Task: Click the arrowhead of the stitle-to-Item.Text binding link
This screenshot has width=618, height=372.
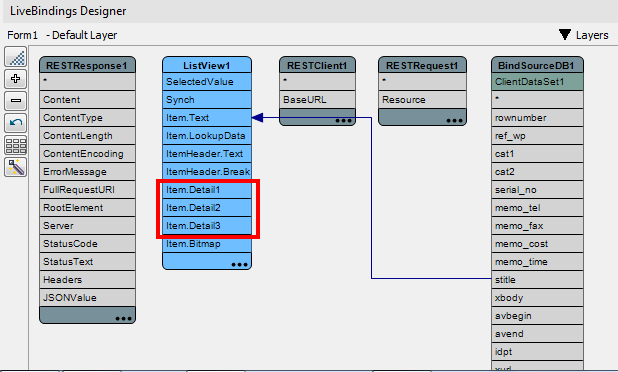Action: [x=257, y=117]
